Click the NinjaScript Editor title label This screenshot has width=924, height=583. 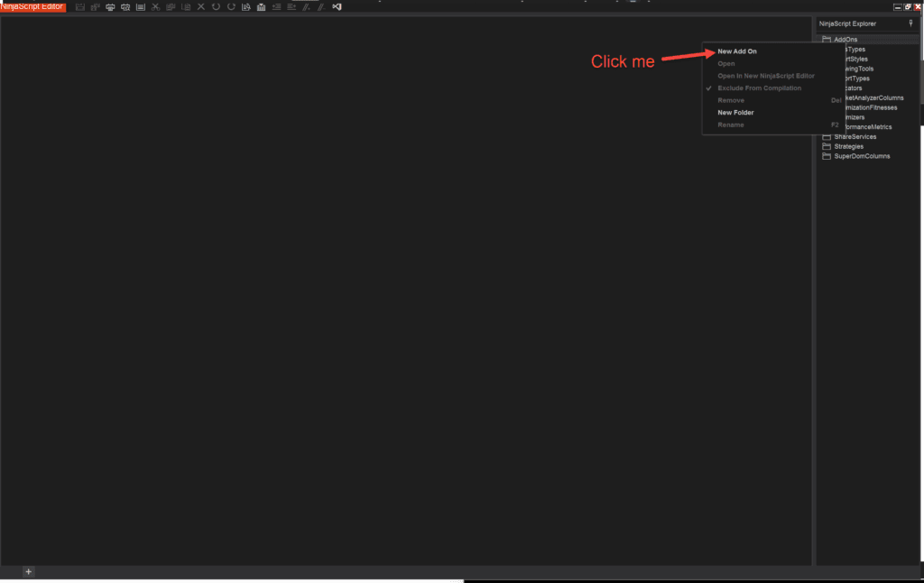tap(32, 6)
